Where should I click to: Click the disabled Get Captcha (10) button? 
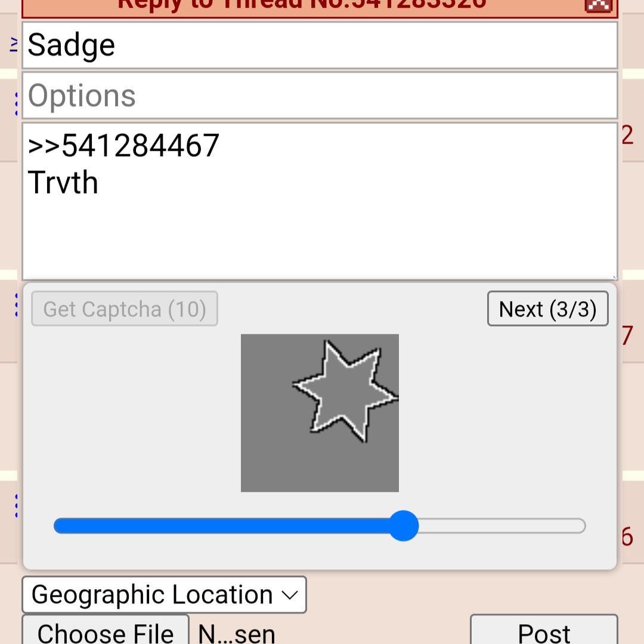[x=125, y=308]
